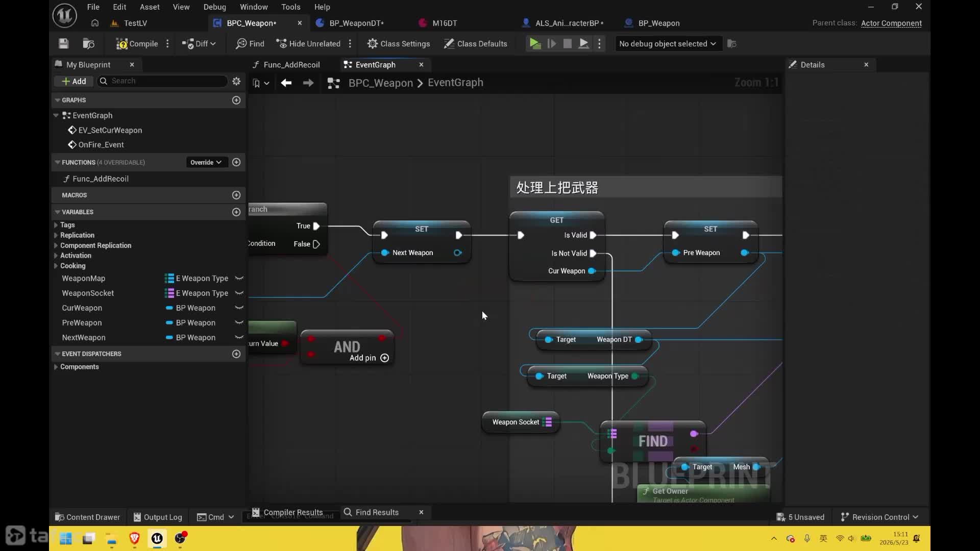This screenshot has height=551, width=980.
Task: Open the Cmd console type dropdown
Action: 215,517
